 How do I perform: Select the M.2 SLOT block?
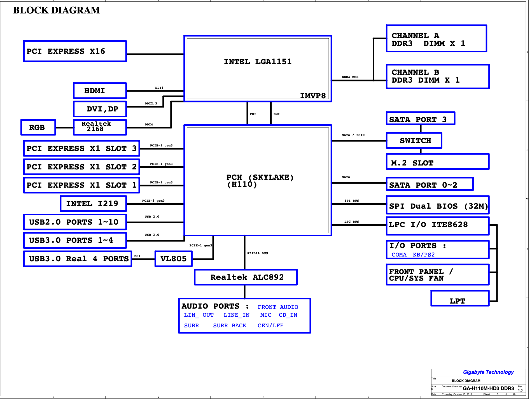click(438, 162)
